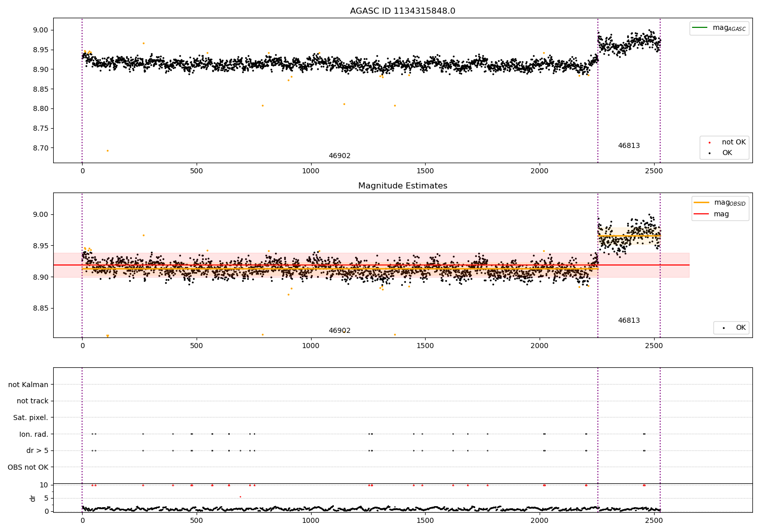Click orange mag OBSID line swatch in legend
This screenshot has height=532, width=760.
coord(701,202)
